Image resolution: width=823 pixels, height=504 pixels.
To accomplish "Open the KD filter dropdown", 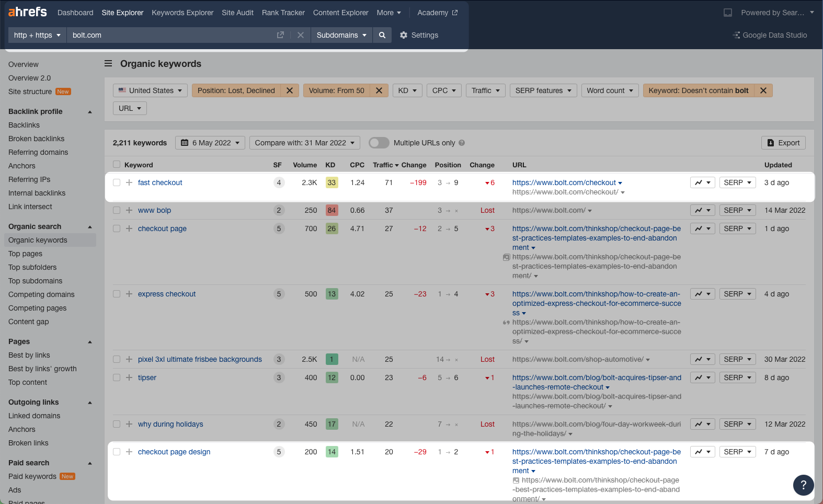I will (407, 90).
